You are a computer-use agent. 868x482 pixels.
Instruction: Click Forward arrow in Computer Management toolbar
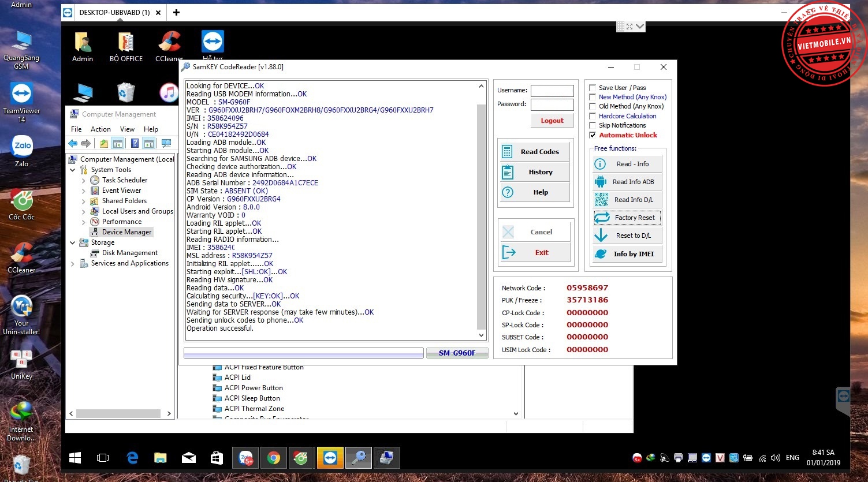tap(86, 143)
